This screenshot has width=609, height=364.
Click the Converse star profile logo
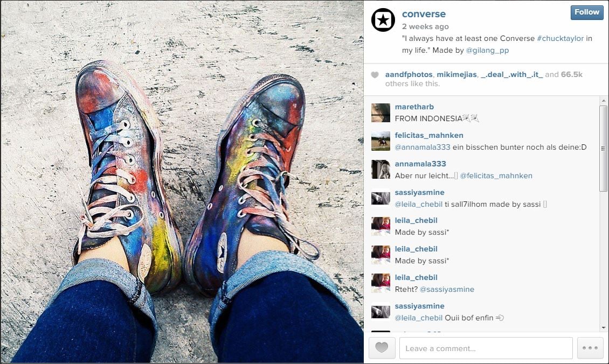tap(383, 20)
